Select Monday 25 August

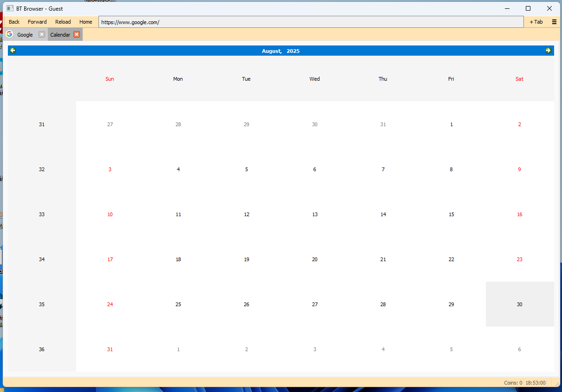tap(178, 304)
